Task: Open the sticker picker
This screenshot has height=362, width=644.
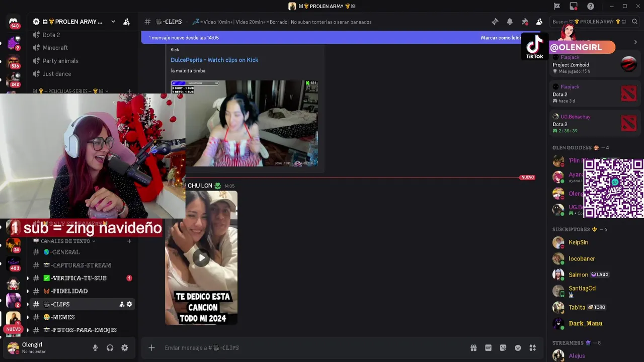Action: (x=503, y=348)
